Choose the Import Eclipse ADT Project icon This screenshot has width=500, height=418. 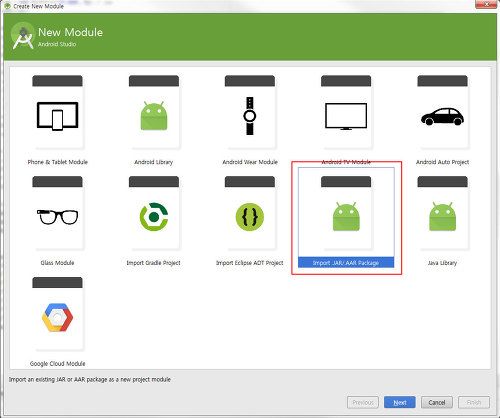250,217
